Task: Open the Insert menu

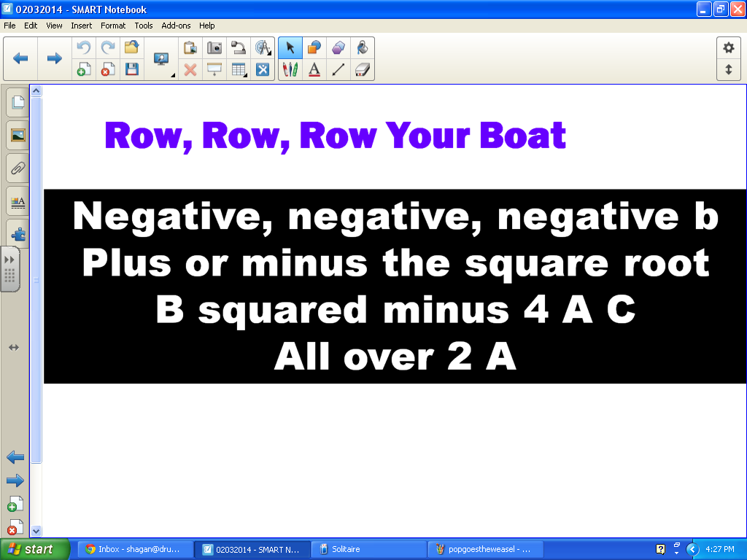Action: tap(82, 26)
